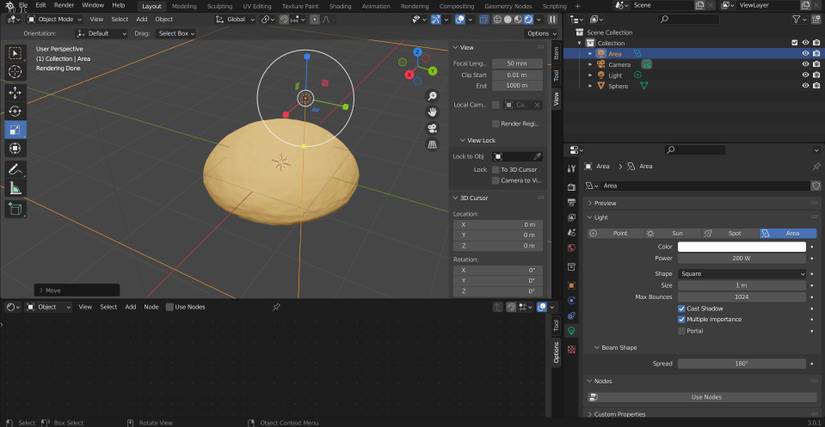Open the View Layer properties tab icon
825x427 pixels.
pos(572,217)
